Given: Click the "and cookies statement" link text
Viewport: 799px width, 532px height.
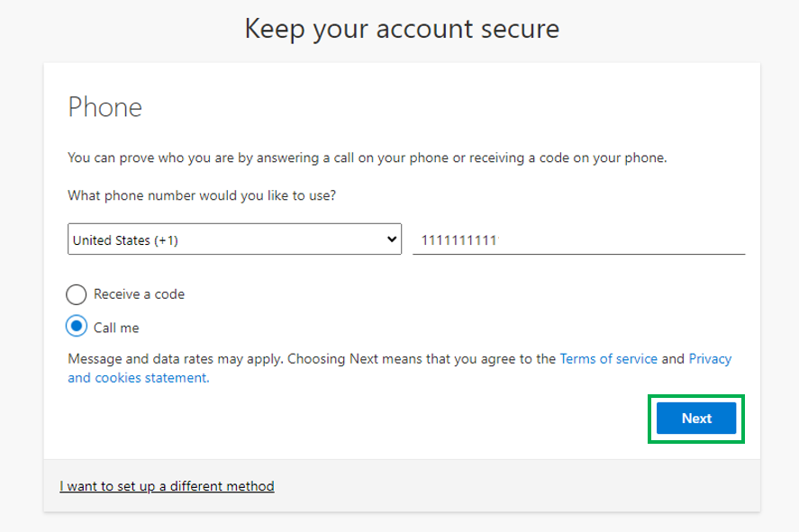Looking at the screenshot, I should tap(138, 378).
